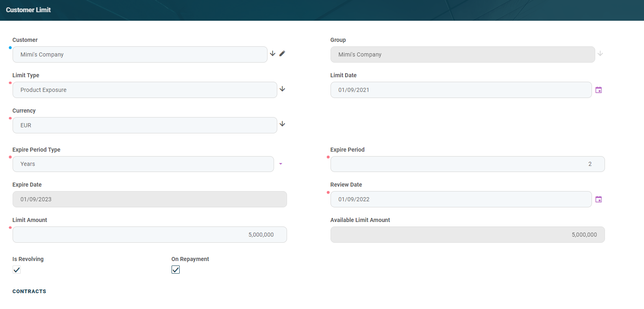Open the Limit Type field showing Product Exposure

[144, 90]
